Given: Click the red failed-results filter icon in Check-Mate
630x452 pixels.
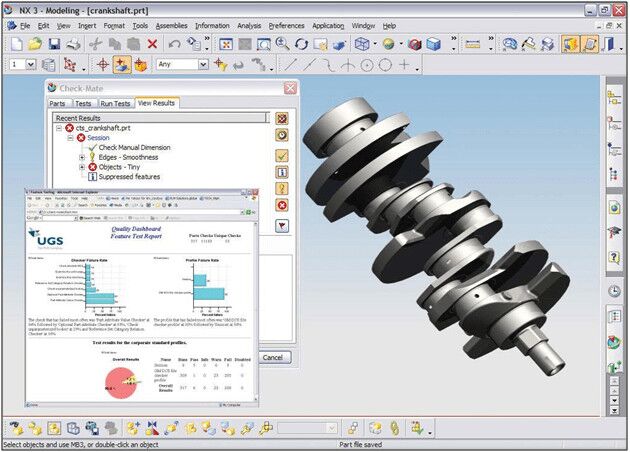Looking at the screenshot, I should (x=282, y=205).
